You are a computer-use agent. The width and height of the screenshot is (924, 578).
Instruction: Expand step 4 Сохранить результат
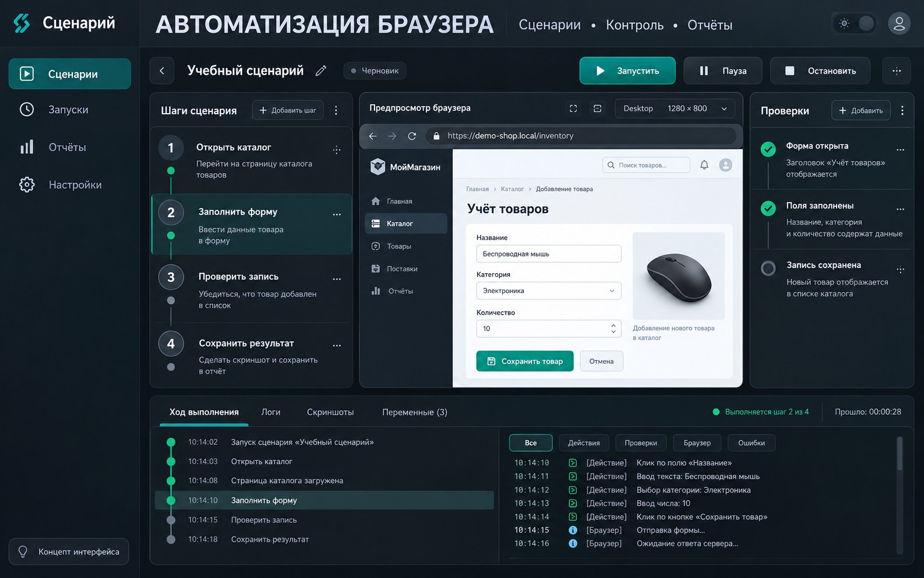pyautogui.click(x=251, y=356)
